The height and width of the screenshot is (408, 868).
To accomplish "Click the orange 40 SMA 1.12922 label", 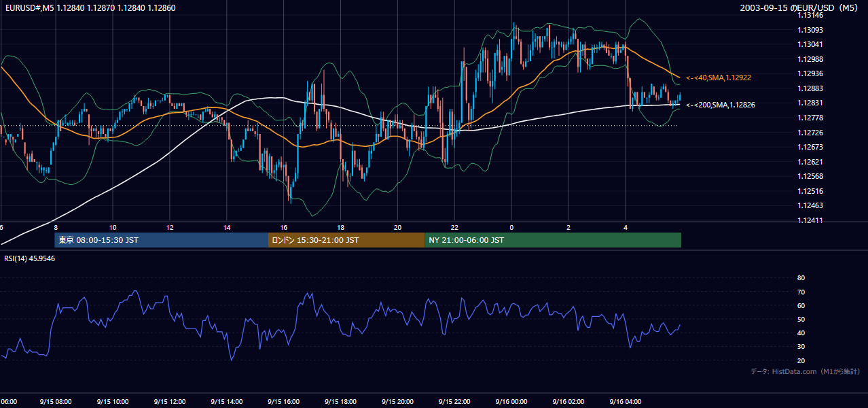I will point(719,78).
